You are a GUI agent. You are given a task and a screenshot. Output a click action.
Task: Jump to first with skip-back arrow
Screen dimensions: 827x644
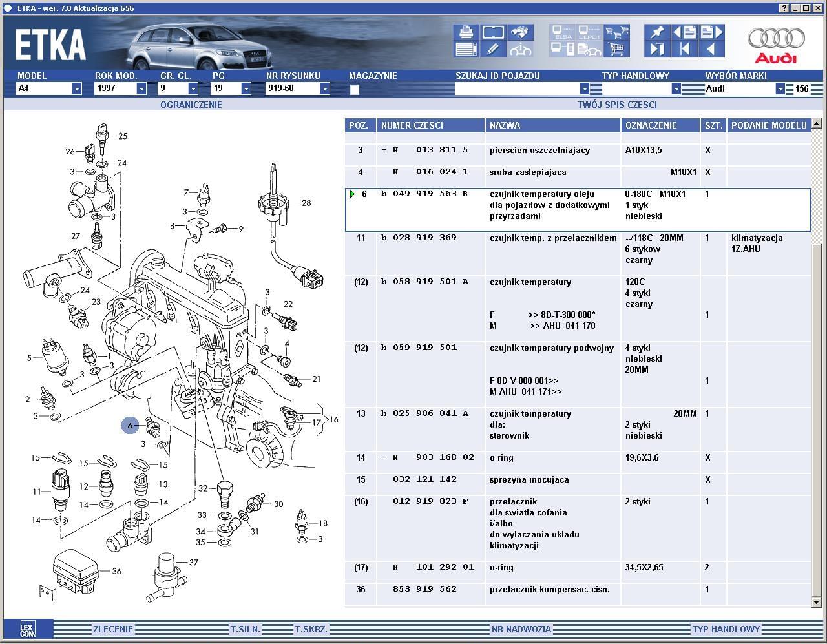click(x=684, y=49)
